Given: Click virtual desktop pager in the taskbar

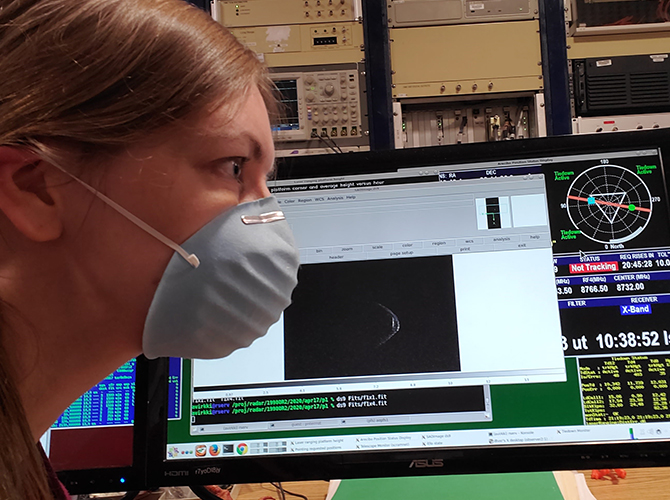Looking at the screenshot, I should [269, 447].
